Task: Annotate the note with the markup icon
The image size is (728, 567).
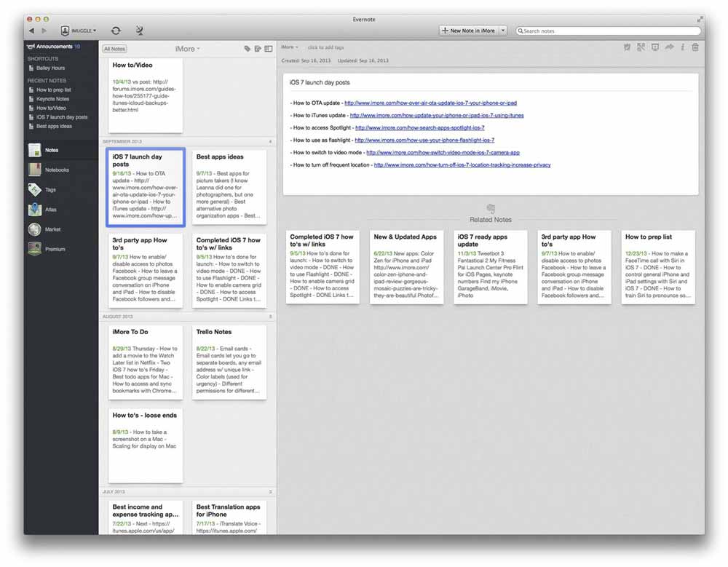Action: coord(641,47)
